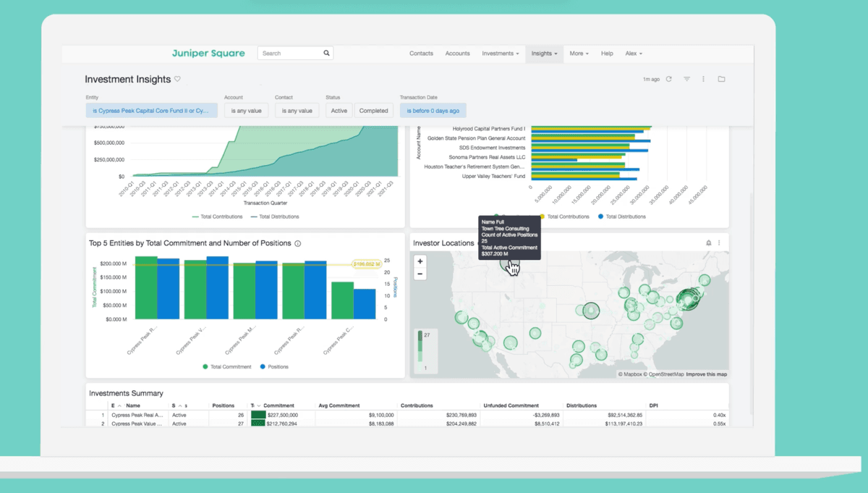Go to Contacts in navigation bar
The height and width of the screenshot is (493, 868).
point(421,54)
